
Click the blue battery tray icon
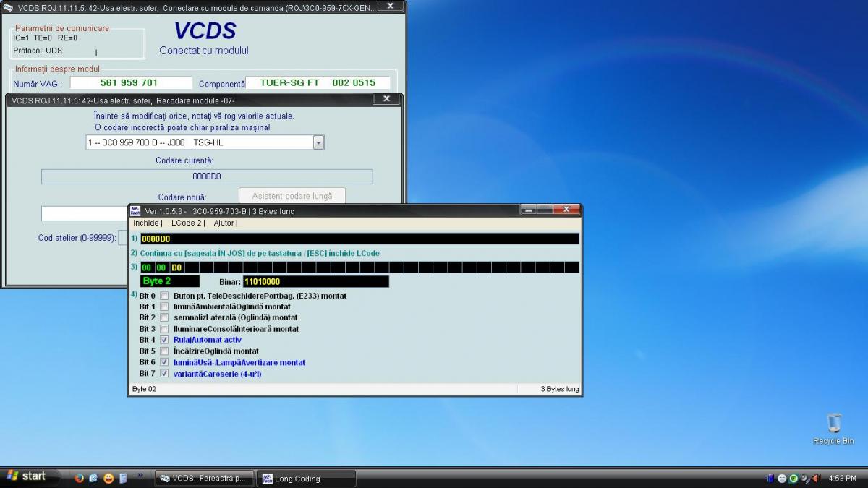(x=770, y=479)
